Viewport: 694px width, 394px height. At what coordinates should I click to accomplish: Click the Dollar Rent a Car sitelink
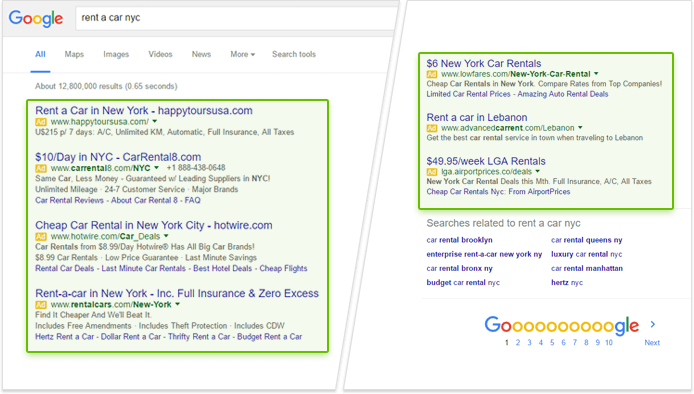[131, 337]
